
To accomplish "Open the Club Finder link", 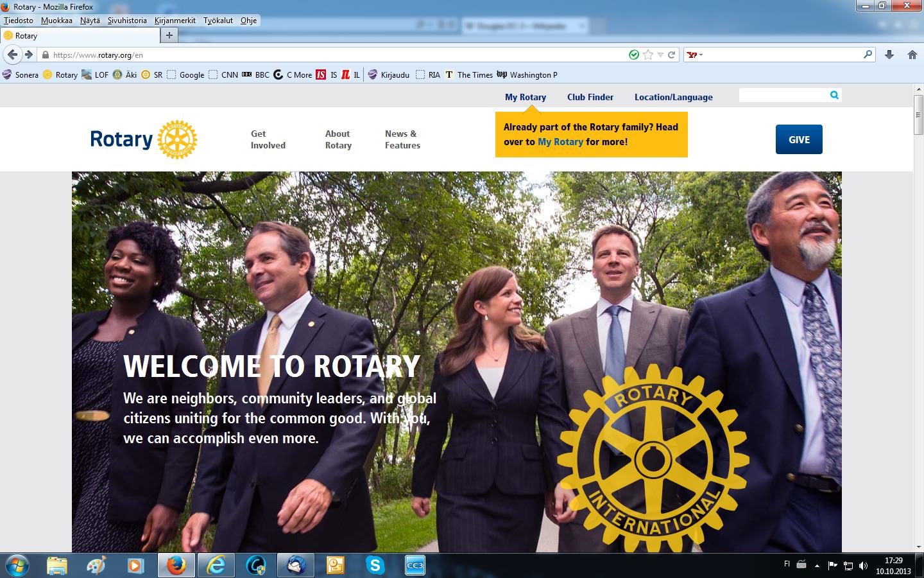I will 590,97.
